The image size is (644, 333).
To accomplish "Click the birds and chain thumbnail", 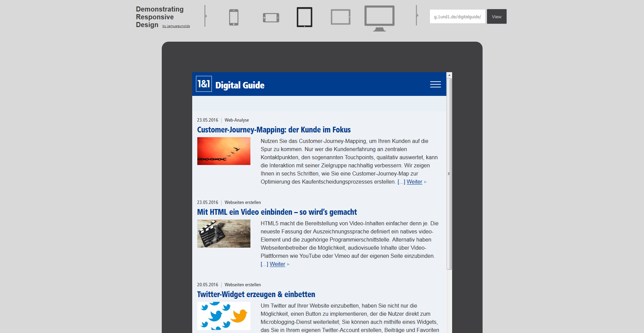I will pyautogui.click(x=224, y=151).
